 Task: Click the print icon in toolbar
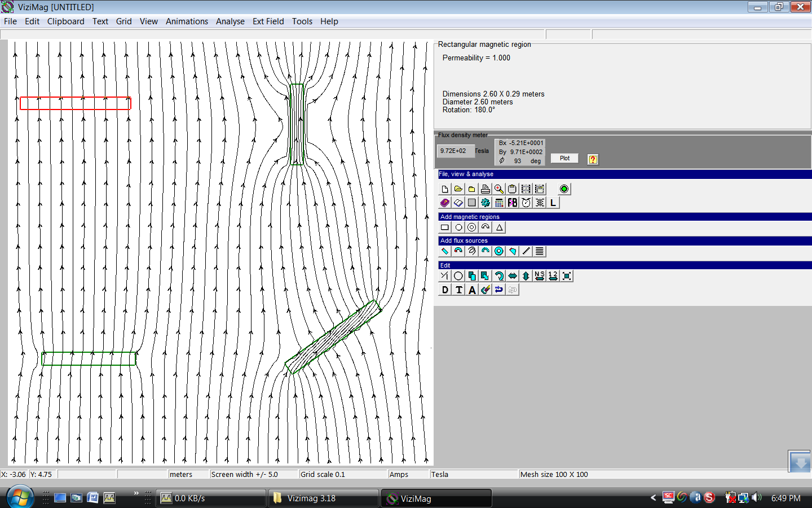coord(486,189)
